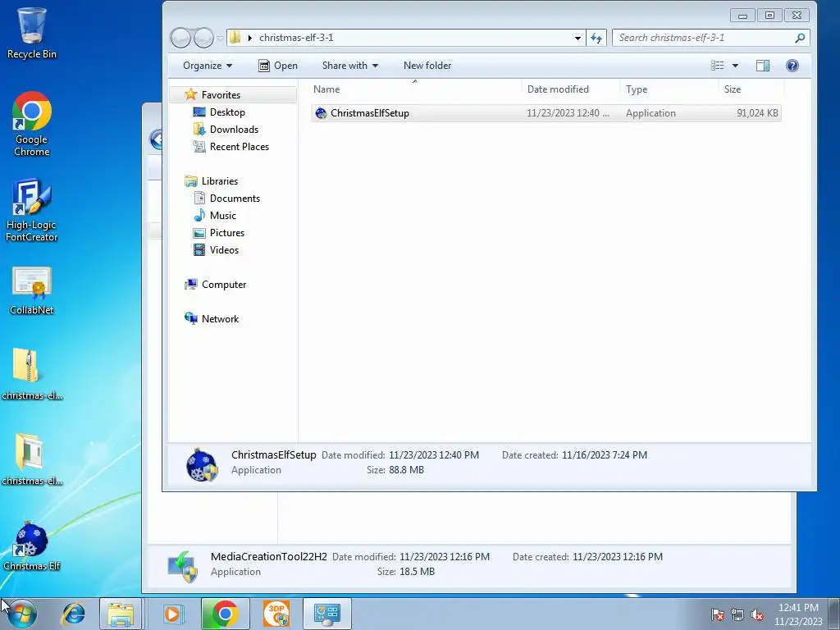
Task: Click the Explorer Back navigation button
Action: [x=180, y=38]
